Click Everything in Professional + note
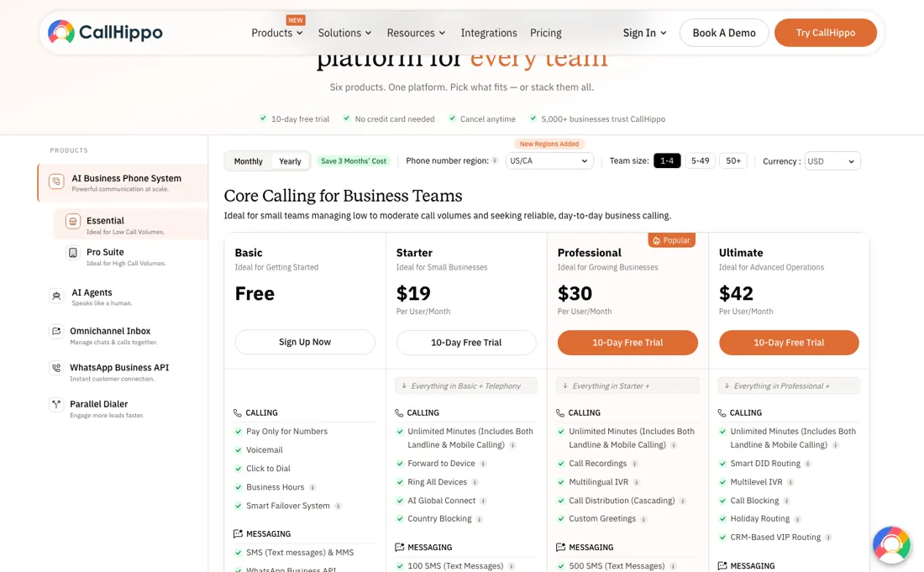 pos(789,386)
